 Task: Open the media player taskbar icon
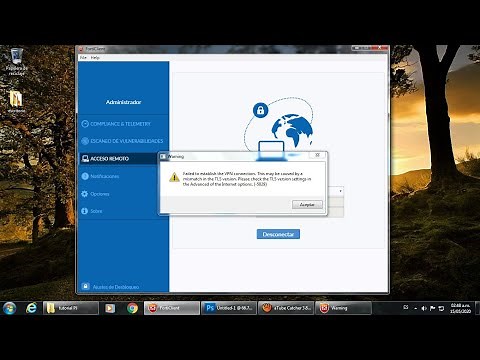pos(110,308)
